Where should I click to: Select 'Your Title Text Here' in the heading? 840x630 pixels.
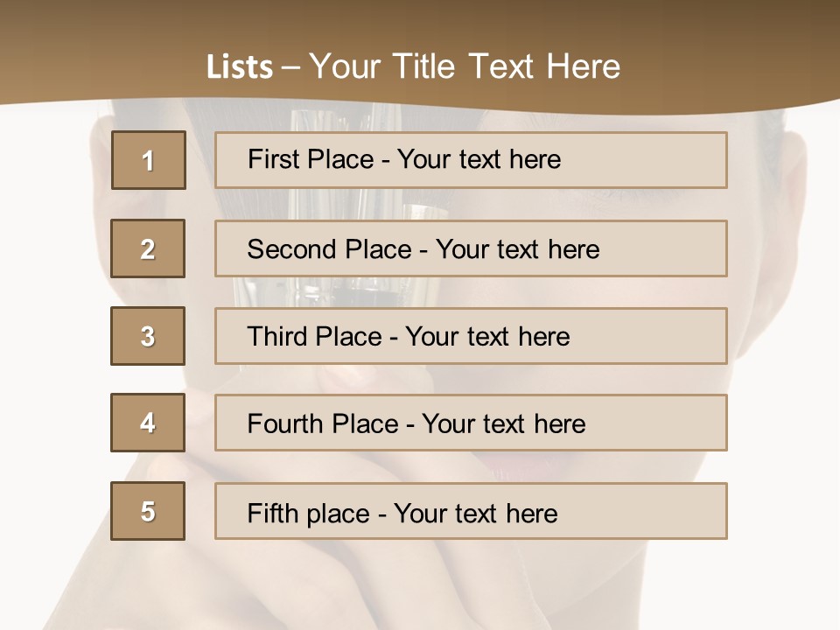(465, 66)
